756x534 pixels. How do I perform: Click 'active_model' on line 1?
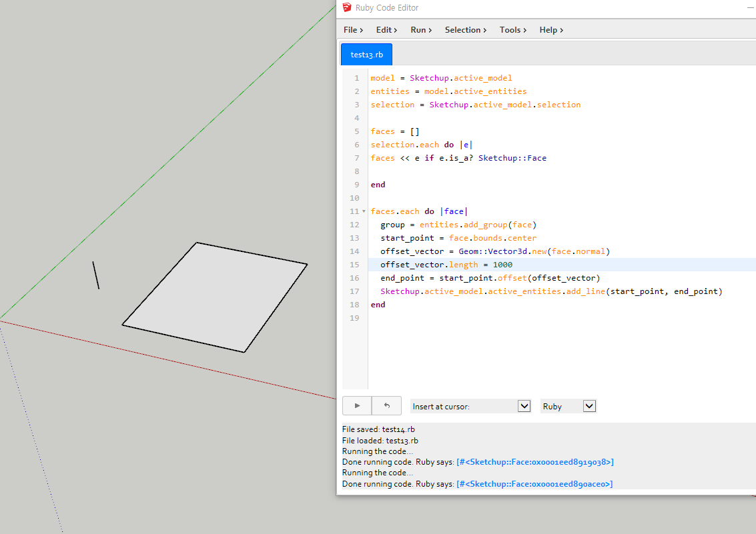(x=483, y=78)
